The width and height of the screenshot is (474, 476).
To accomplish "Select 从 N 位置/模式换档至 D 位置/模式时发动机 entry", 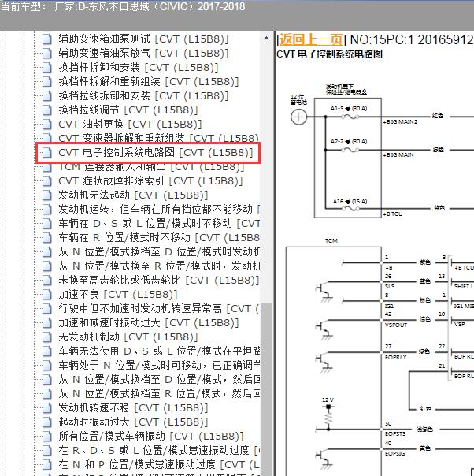I will click(159, 251).
